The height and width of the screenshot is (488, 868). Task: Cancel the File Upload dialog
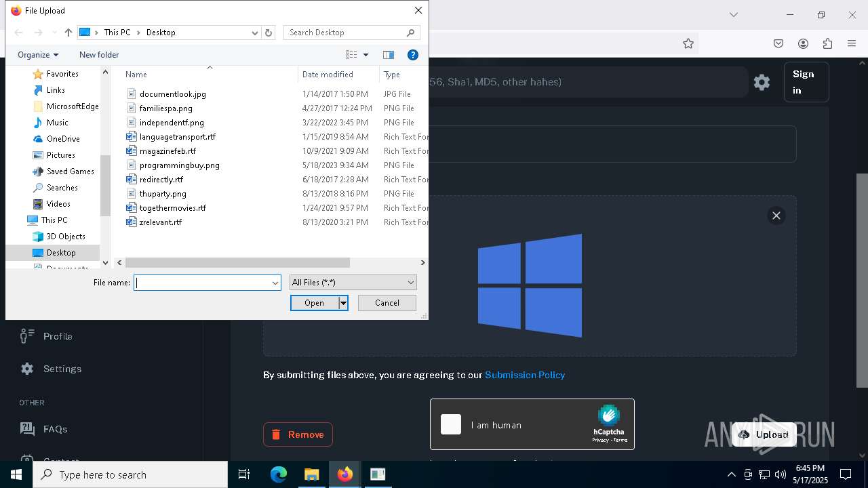(387, 303)
